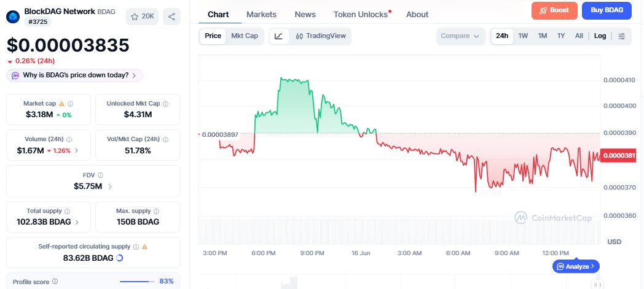Screen dimensions: 644x289
Task: Open Why is BDAG's price down today
Action: [x=74, y=75]
